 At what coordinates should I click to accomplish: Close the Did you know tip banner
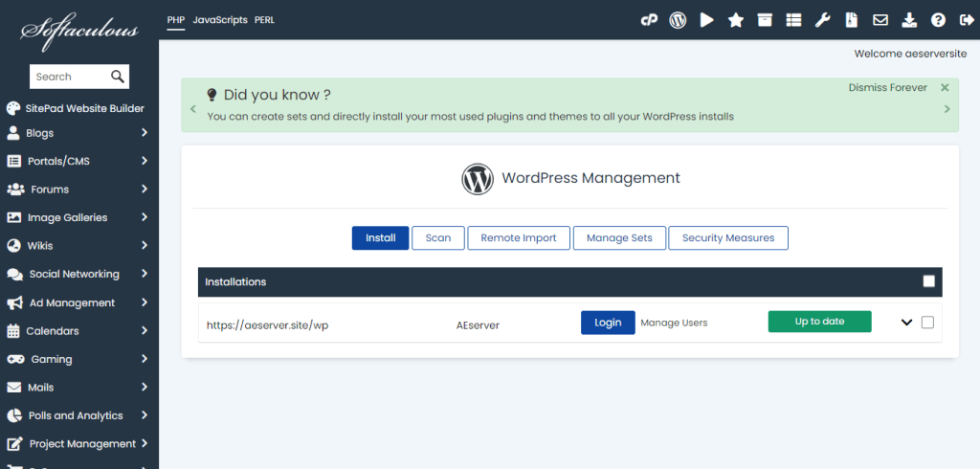945,87
